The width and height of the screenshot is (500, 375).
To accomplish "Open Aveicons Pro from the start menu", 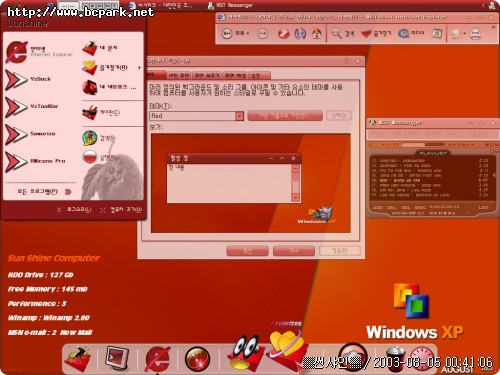I will click(x=35, y=161).
